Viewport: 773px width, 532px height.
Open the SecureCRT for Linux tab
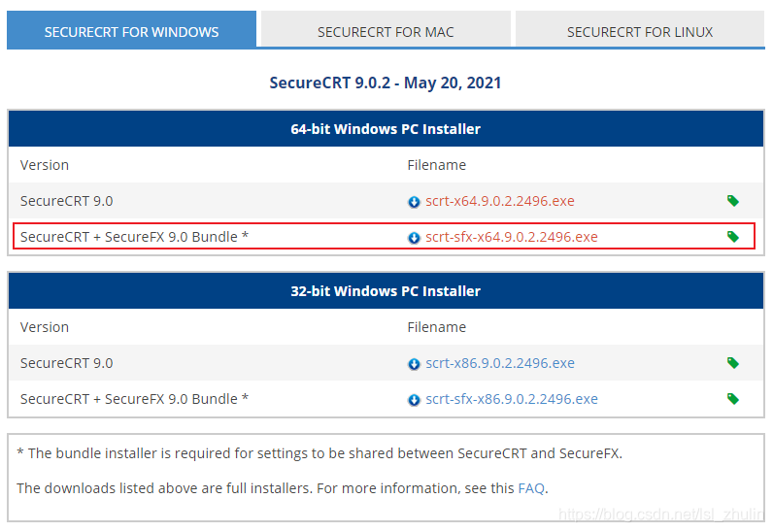point(640,30)
